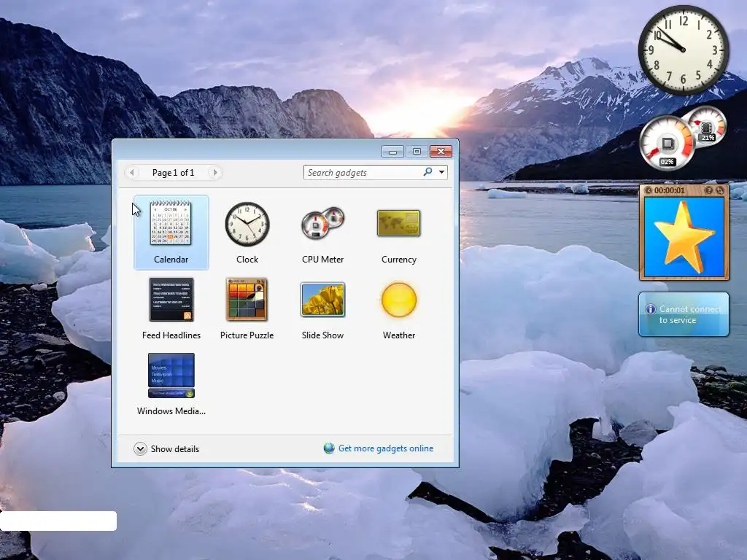The image size is (747, 560).
Task: Select the Slide Show gadget icon
Action: pyautogui.click(x=322, y=300)
